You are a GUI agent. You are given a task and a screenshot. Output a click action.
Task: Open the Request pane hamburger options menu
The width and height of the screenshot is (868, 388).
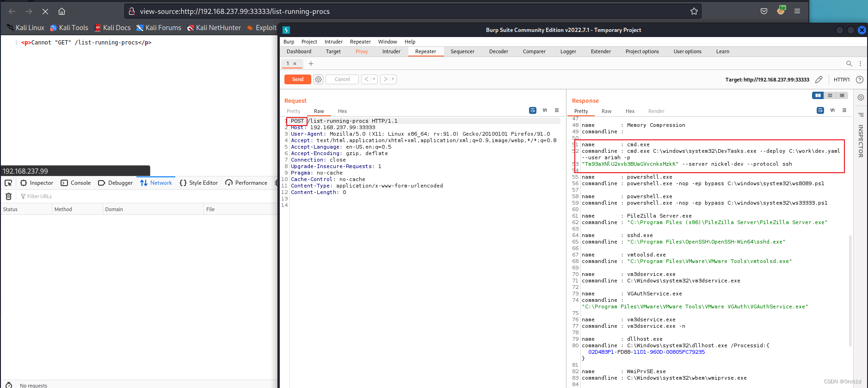[557, 110]
